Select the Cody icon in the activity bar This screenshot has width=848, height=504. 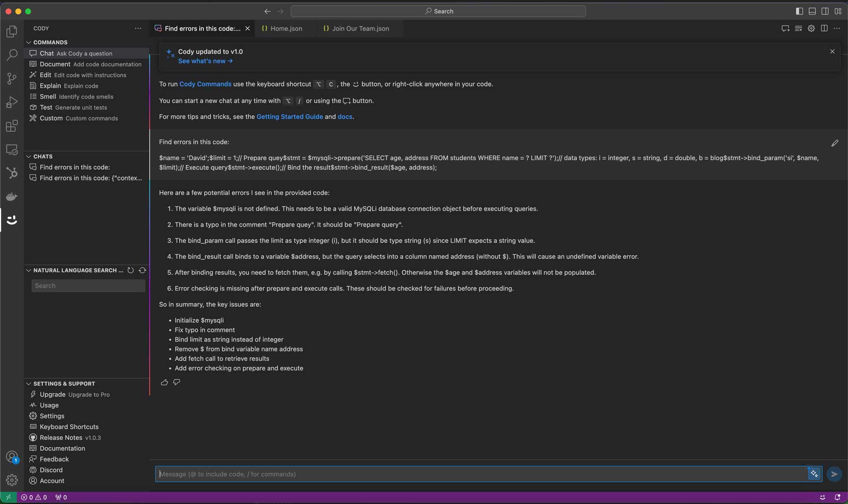12,219
